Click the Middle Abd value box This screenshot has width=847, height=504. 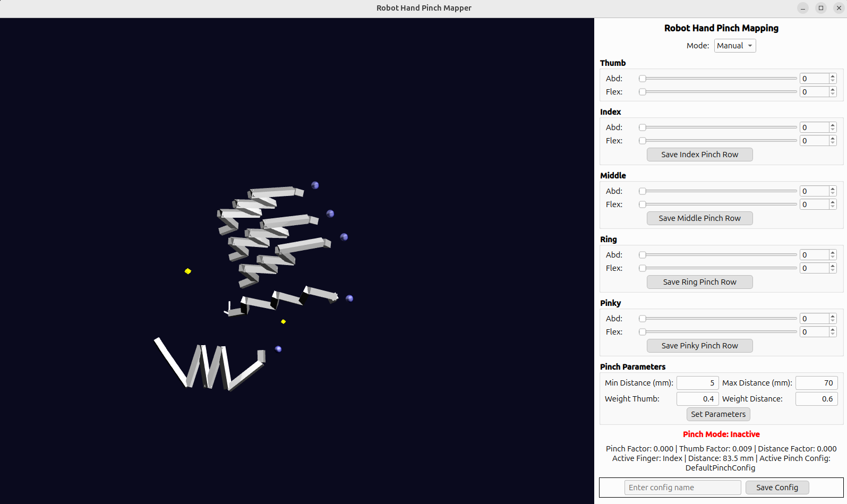[x=815, y=191]
